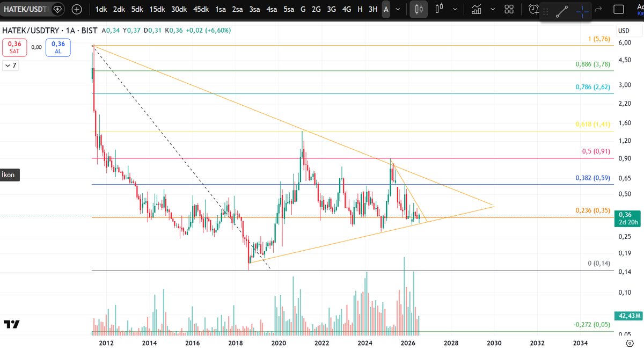Screen dimensions: 644x350
Task: Open the chart style dropdown arrow
Action: coord(456,9)
